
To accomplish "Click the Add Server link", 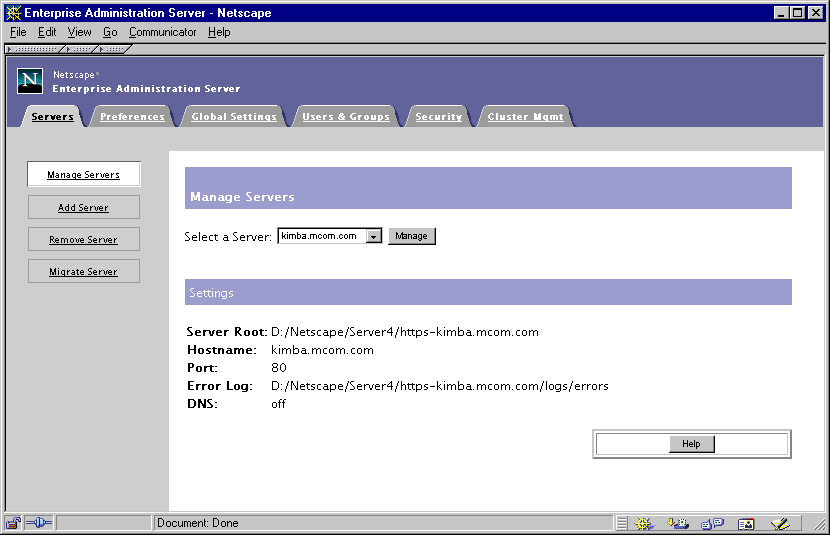I will click(x=84, y=207).
